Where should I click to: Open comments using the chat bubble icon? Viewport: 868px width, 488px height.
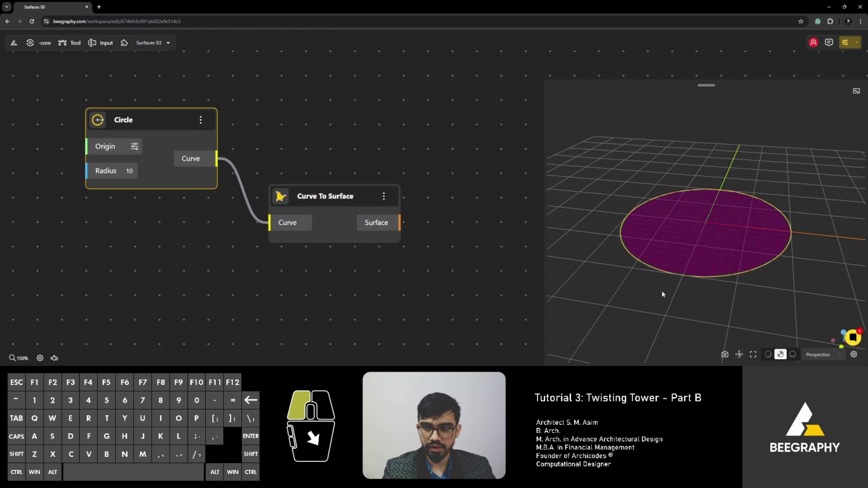(828, 42)
